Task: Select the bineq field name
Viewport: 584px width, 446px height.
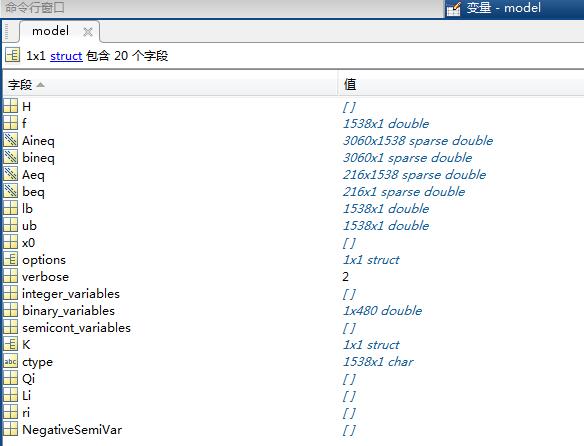Action: (x=38, y=158)
